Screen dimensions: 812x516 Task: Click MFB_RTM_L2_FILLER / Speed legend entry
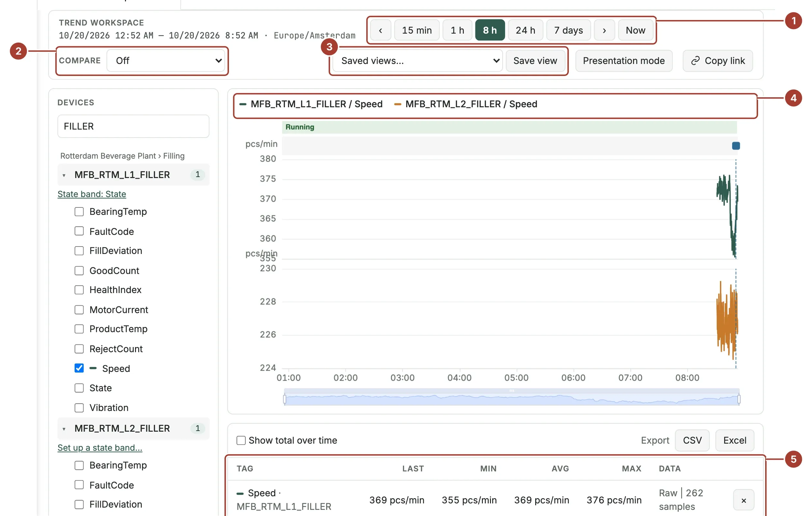pos(466,104)
